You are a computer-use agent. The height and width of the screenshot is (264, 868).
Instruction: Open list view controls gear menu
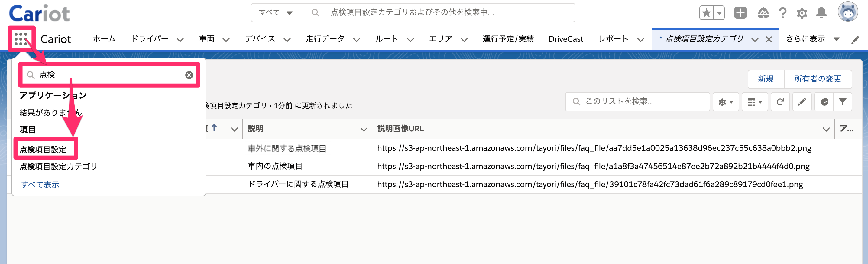pos(725,102)
